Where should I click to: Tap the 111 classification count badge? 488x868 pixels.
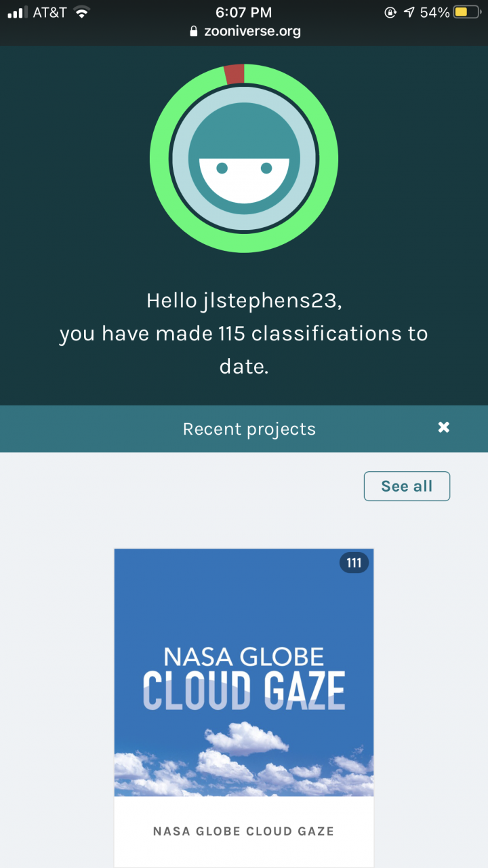coord(354,563)
